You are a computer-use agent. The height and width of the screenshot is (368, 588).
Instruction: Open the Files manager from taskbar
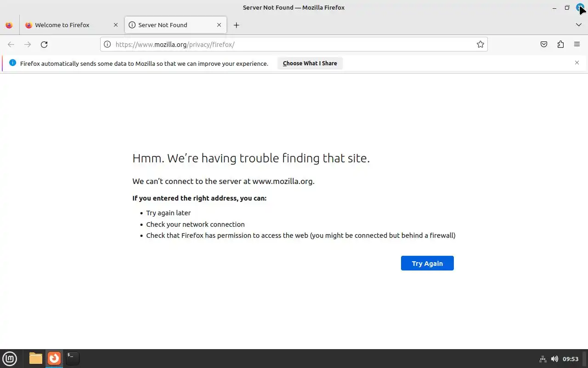(35, 358)
